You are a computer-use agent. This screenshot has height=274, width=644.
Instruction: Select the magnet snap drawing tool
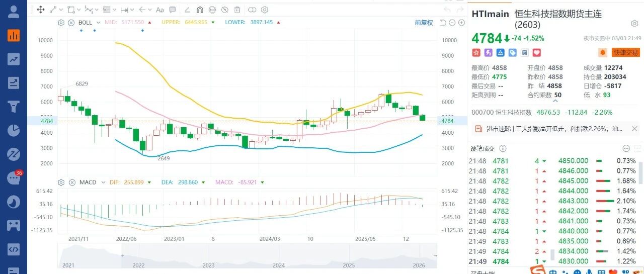point(199,10)
